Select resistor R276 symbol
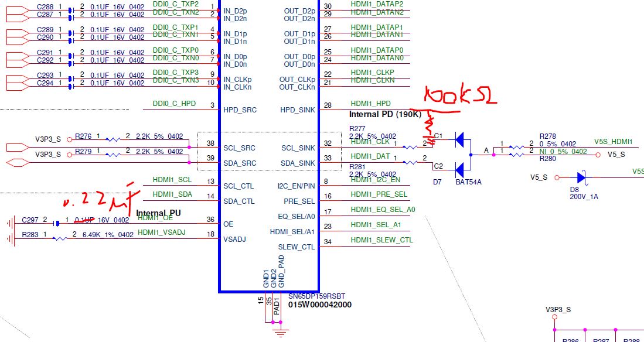This screenshot has height=342, width=644. tap(113, 139)
